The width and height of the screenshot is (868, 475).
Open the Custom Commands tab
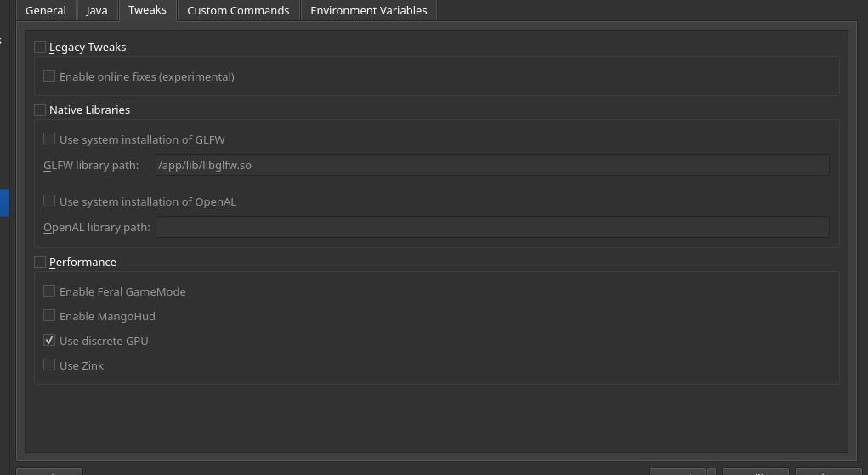tap(238, 10)
